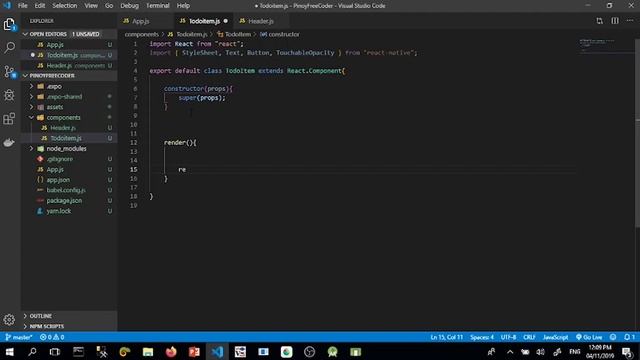Viewport: 640px width, 360px height.
Task: Open the Debug menu
Action: coord(129,6)
